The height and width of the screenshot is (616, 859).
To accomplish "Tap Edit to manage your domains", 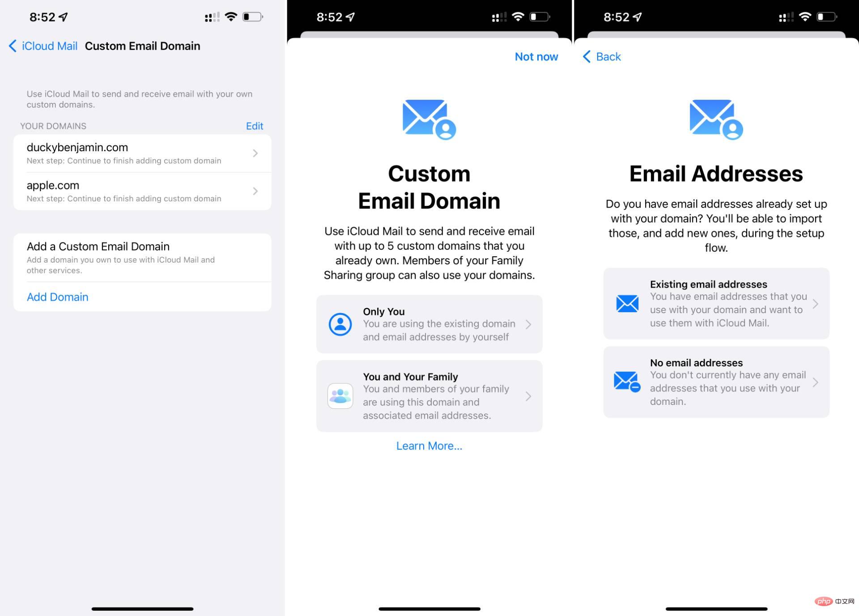I will coord(254,125).
